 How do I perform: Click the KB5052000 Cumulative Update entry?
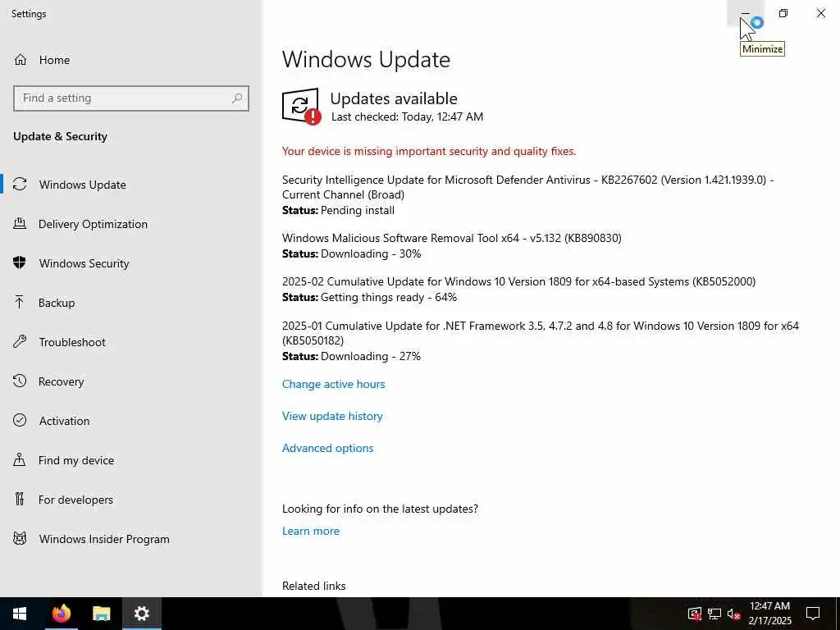click(518, 281)
